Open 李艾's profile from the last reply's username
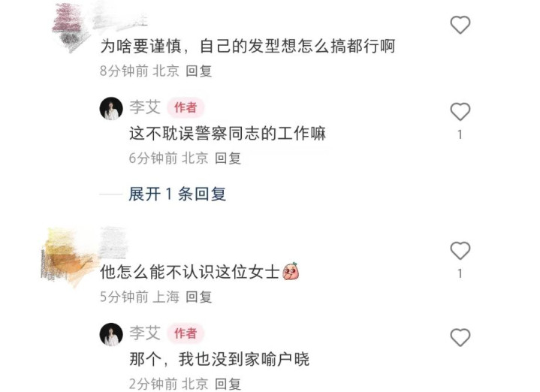540x392 pixels. pos(145,333)
